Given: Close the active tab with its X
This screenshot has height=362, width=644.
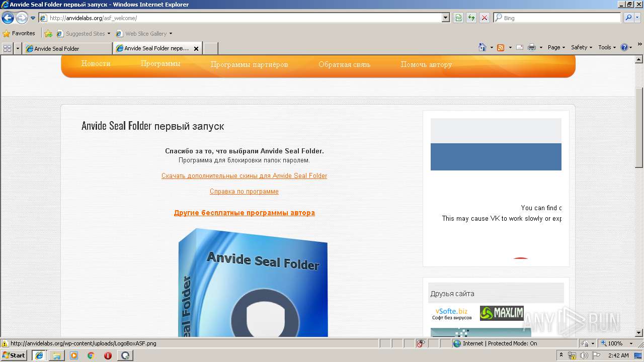Looking at the screenshot, I should point(196,49).
